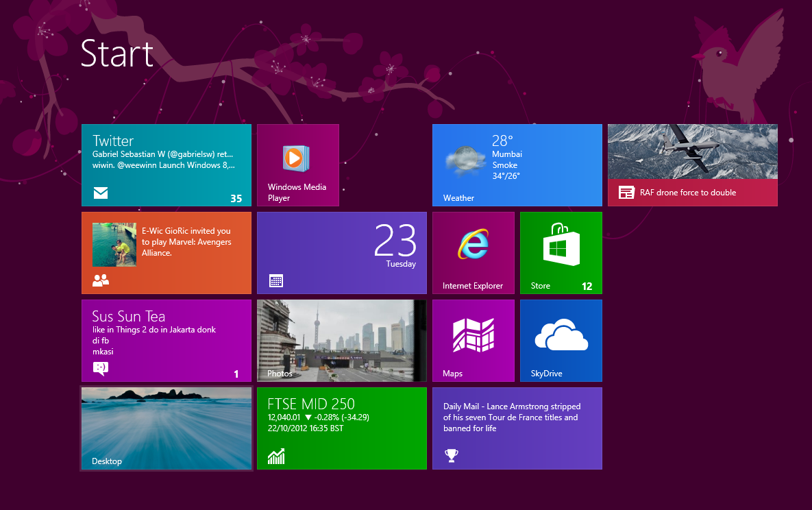Image resolution: width=812 pixels, height=510 pixels.
Task: Click the Sports trophy icon
Action: click(x=451, y=456)
